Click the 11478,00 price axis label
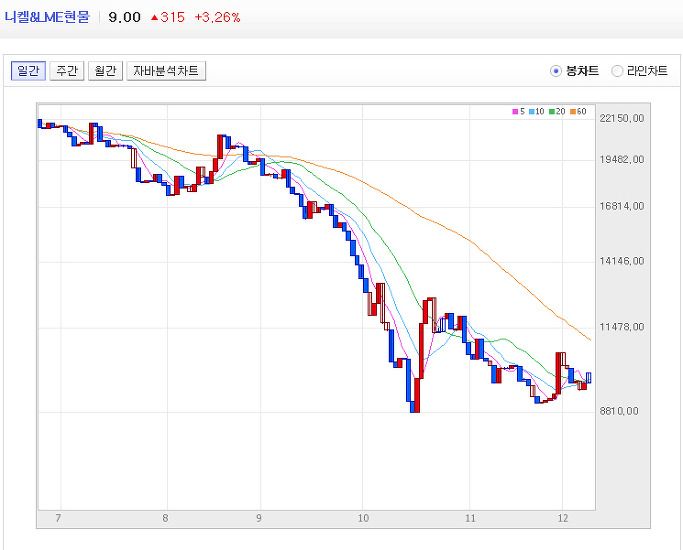This screenshot has width=683, height=550. [622, 327]
